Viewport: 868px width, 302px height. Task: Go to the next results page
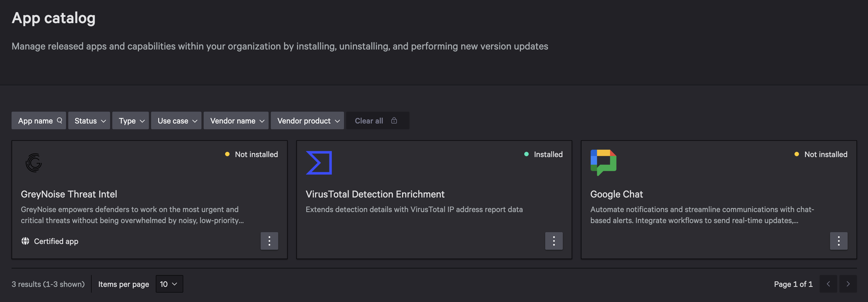(x=848, y=284)
